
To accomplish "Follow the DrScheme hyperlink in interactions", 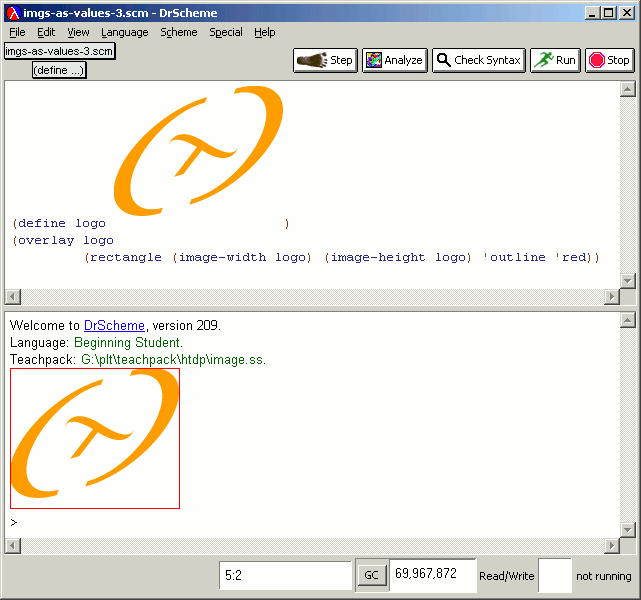I will (x=114, y=325).
